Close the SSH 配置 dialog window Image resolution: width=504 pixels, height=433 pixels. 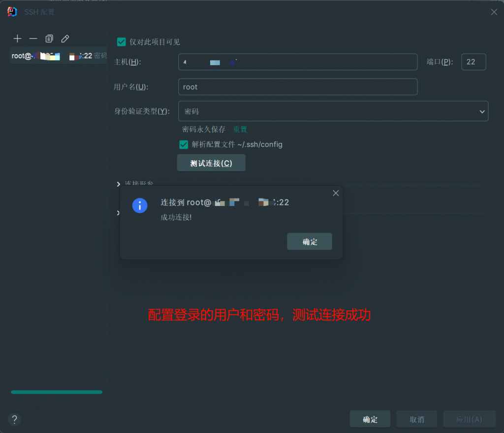coord(494,12)
